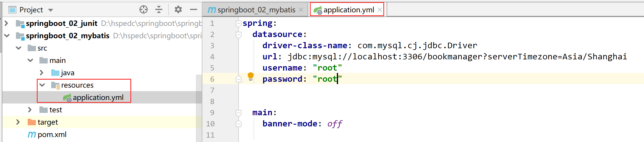Click the com.mysql.cj.jdbc.Driver value
This screenshot has height=142, width=644.
tap(417, 46)
